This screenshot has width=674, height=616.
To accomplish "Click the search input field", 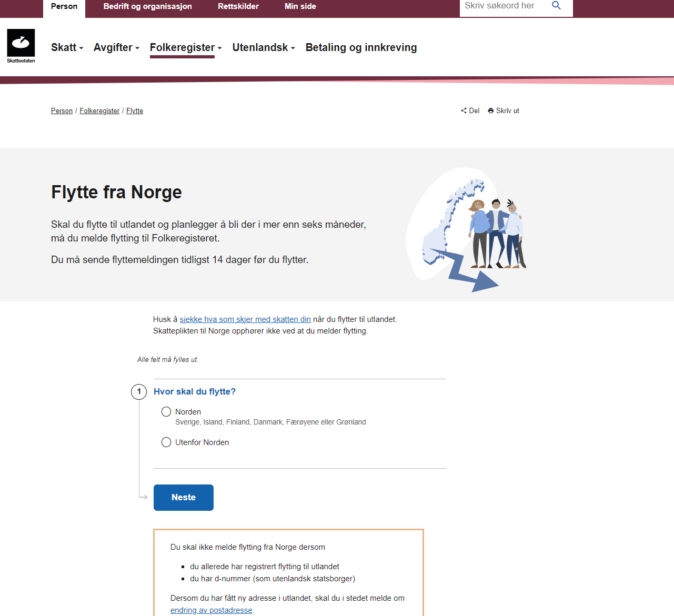I will click(502, 6).
